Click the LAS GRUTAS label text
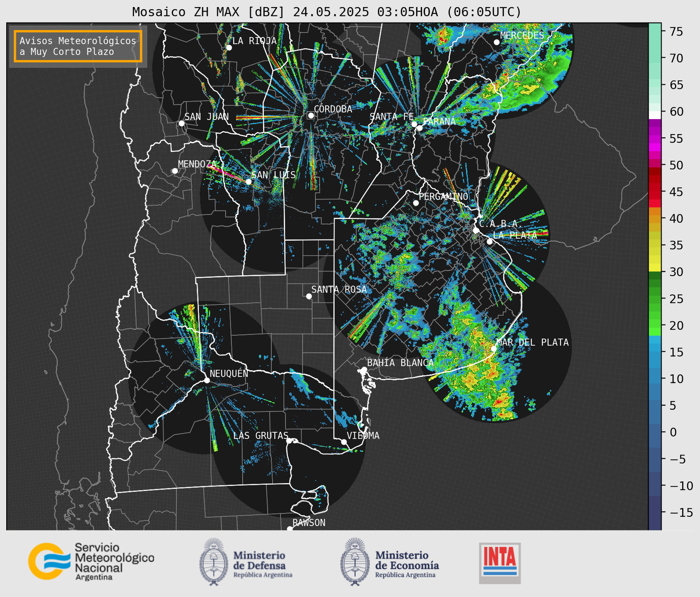 [261, 436]
